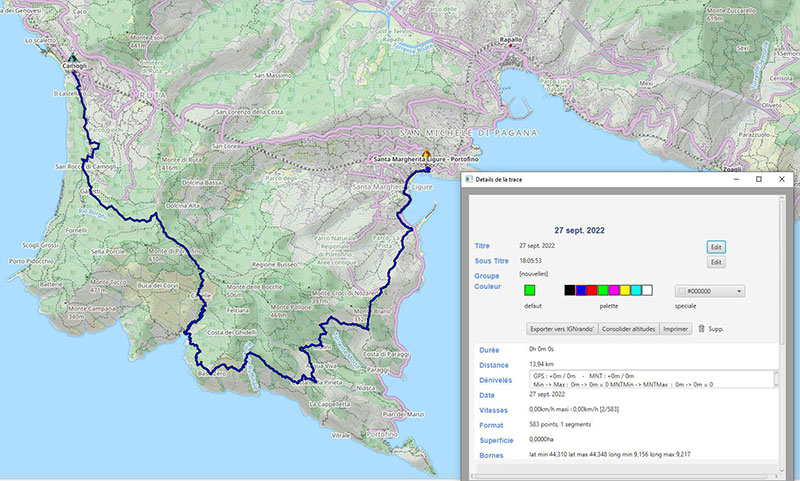Pick the black palette swatch

tap(569, 290)
